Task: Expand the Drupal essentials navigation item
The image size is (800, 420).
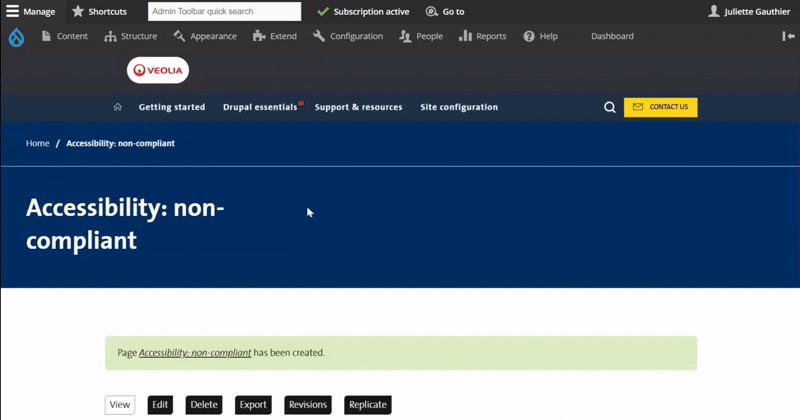Action: pyautogui.click(x=260, y=107)
